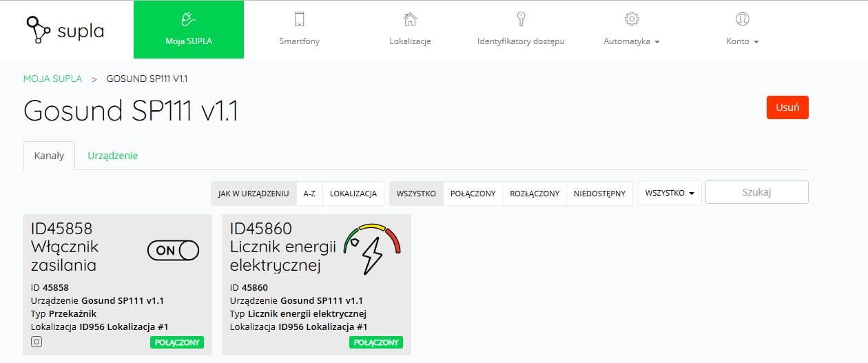Viewport: 868px width, 363px height.
Task: Open ID45860 Licznik energii elektrycznej card title
Action: (282, 247)
